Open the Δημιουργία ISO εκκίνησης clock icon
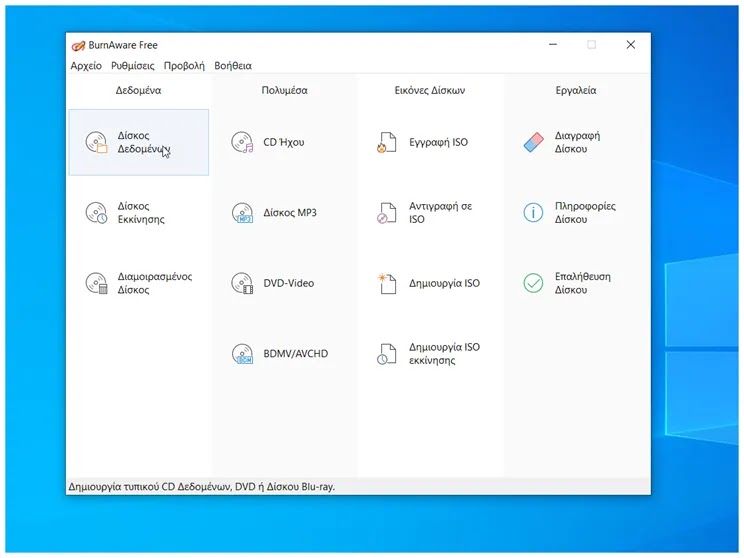Screen dimensions: 744x558 point(387,354)
